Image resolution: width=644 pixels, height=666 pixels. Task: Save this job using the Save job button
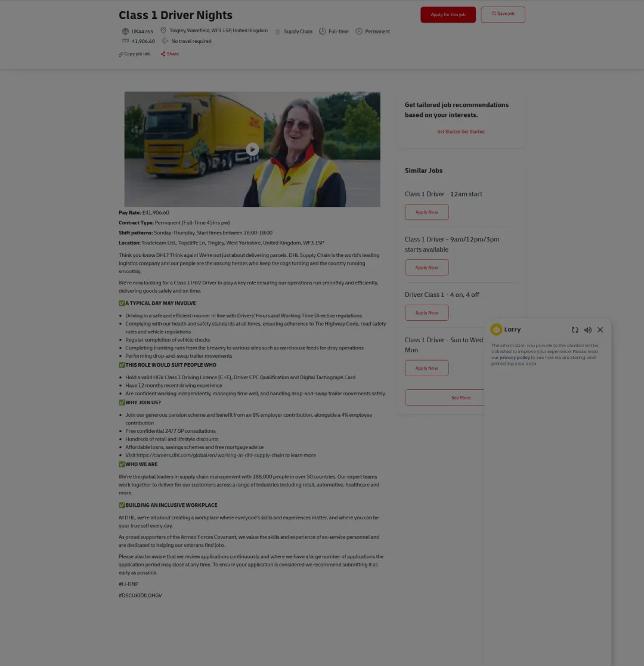tap(503, 15)
